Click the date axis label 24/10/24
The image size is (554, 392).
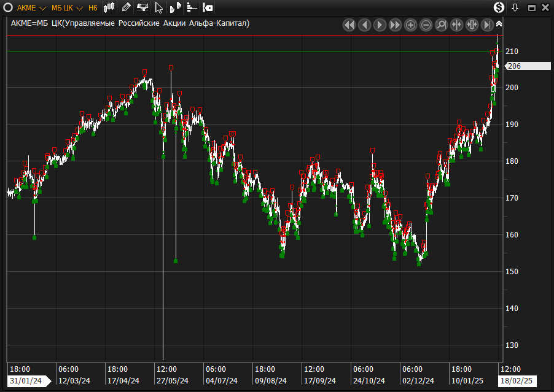point(369,381)
